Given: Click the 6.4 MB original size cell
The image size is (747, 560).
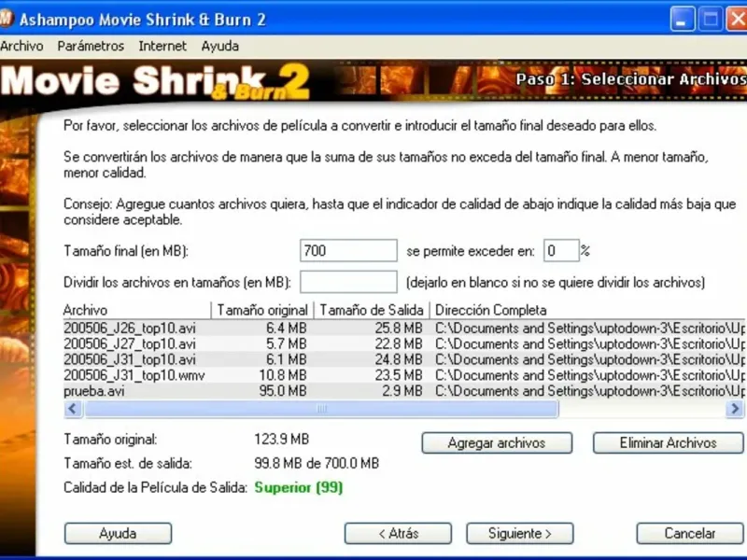Looking at the screenshot, I should point(286,329).
